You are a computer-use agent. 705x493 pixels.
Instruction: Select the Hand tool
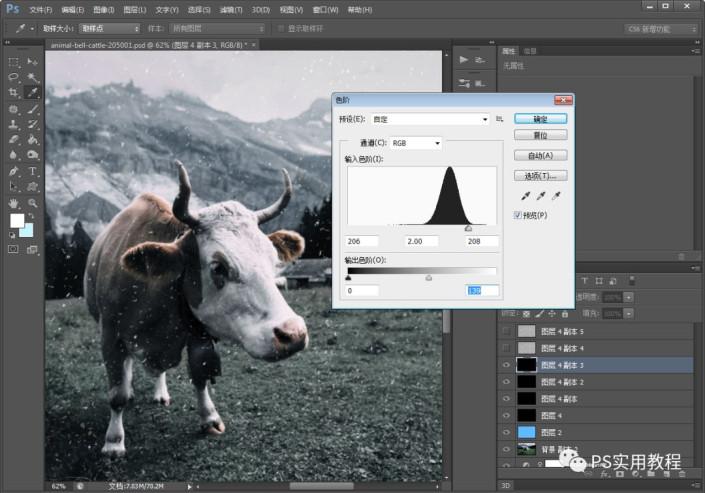tap(13, 203)
